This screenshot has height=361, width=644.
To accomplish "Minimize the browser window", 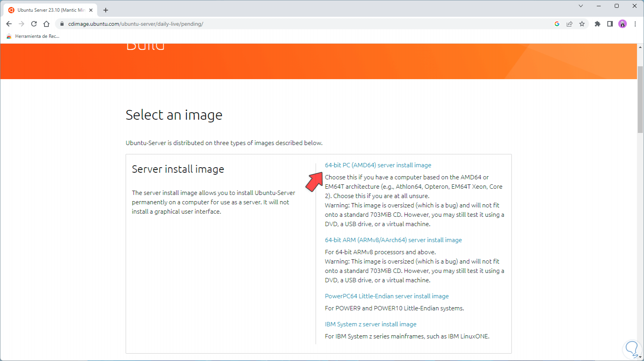I will [x=599, y=6].
